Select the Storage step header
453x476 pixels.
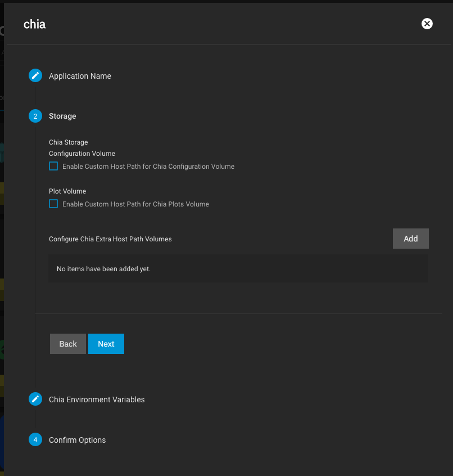[x=62, y=116]
